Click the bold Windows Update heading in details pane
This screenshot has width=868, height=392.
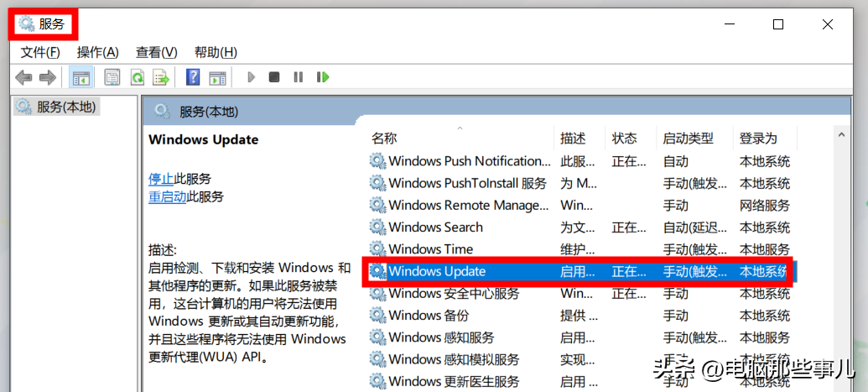203,139
